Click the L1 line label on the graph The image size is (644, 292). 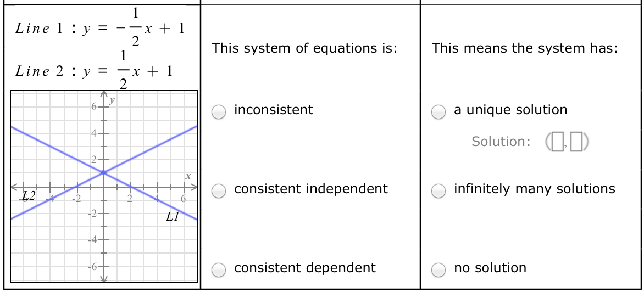[x=172, y=217]
